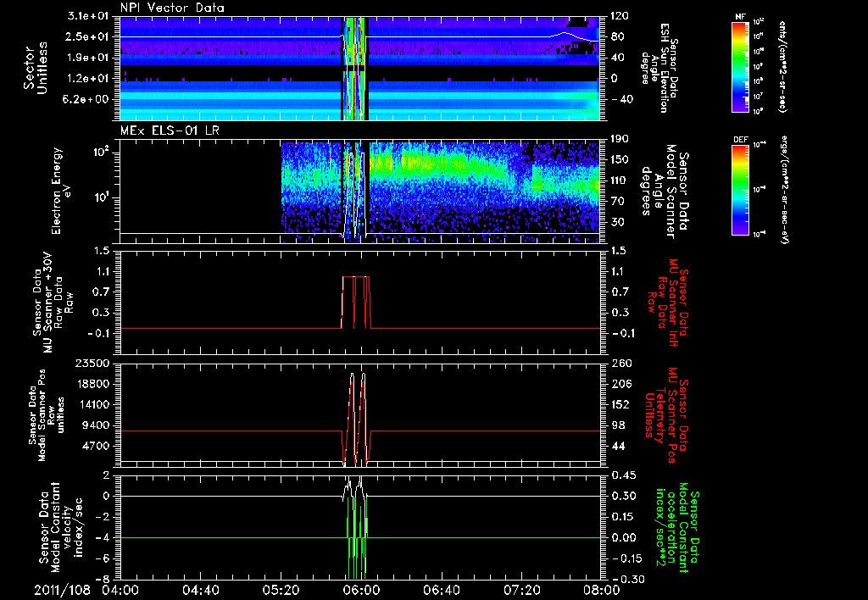
Task: Click the 1.9e+01 sector tick value
Action: coord(88,58)
